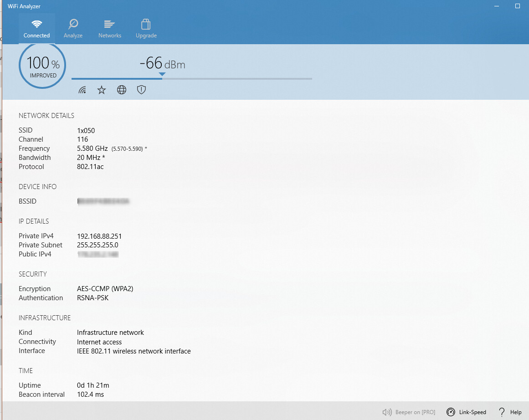
Task: Open Help from the bottom bar
Action: pyautogui.click(x=510, y=412)
